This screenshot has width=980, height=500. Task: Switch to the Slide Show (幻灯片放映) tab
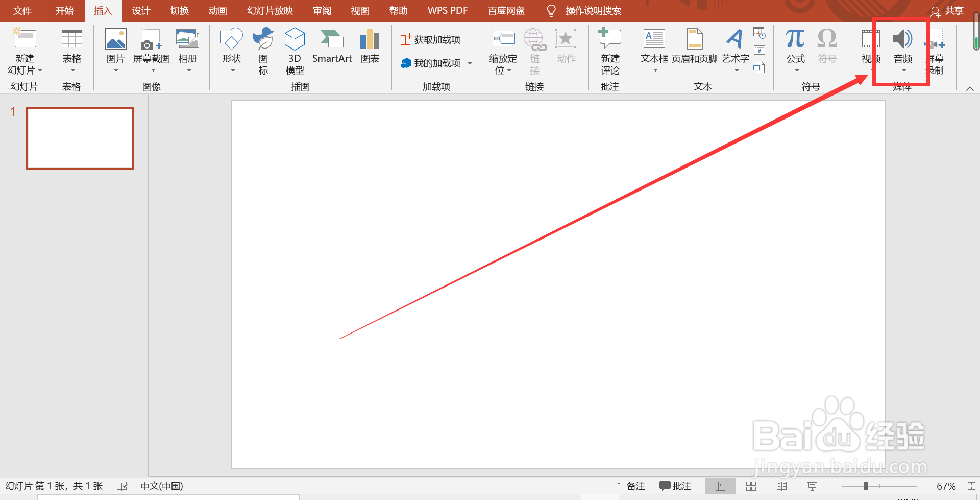(x=270, y=11)
